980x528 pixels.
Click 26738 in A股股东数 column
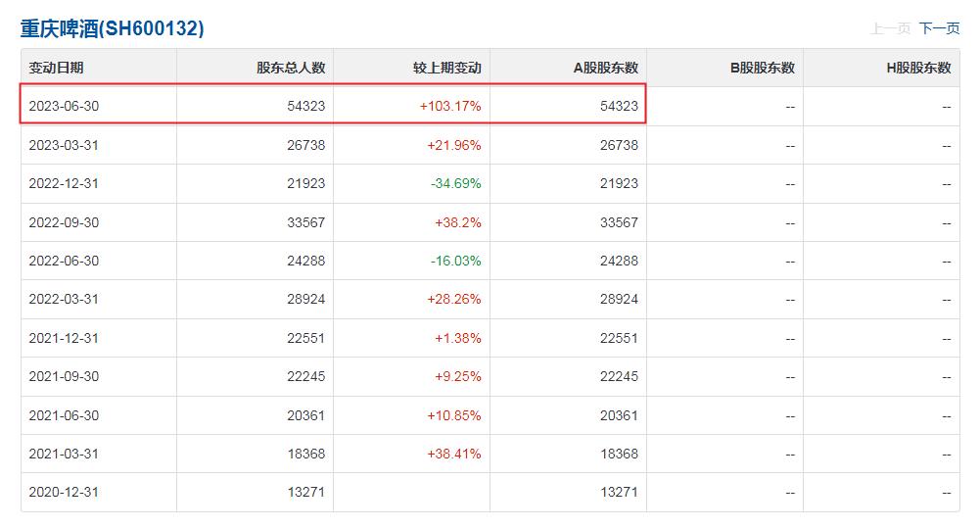point(620,145)
